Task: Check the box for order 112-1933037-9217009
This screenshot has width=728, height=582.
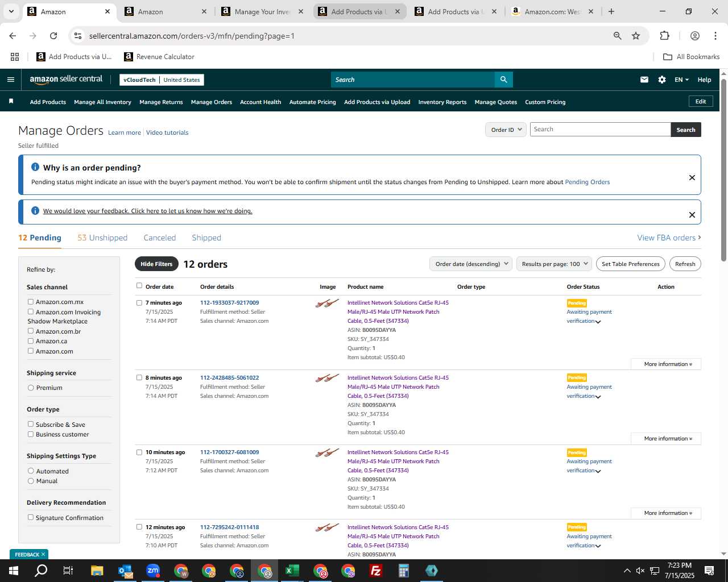Action: [139, 303]
